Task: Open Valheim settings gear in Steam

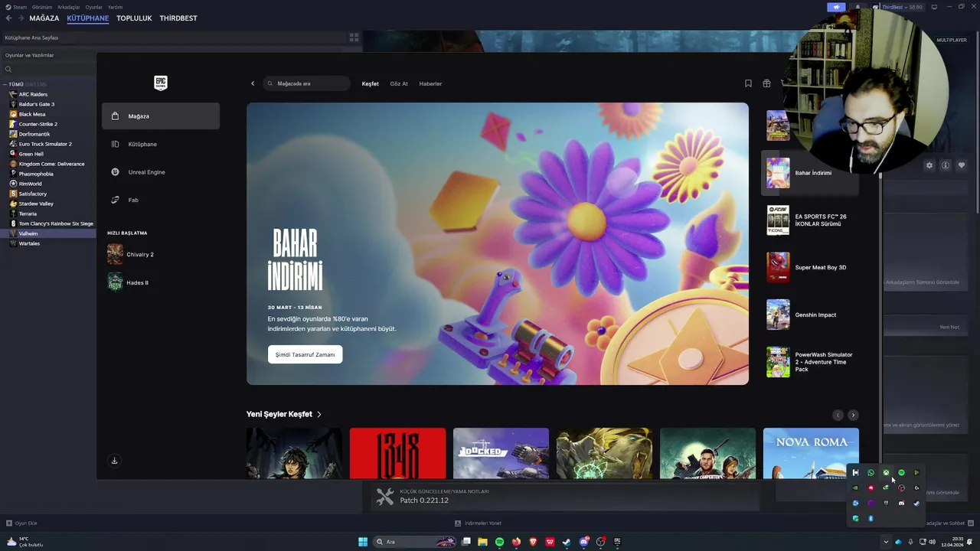Action: 929,165
